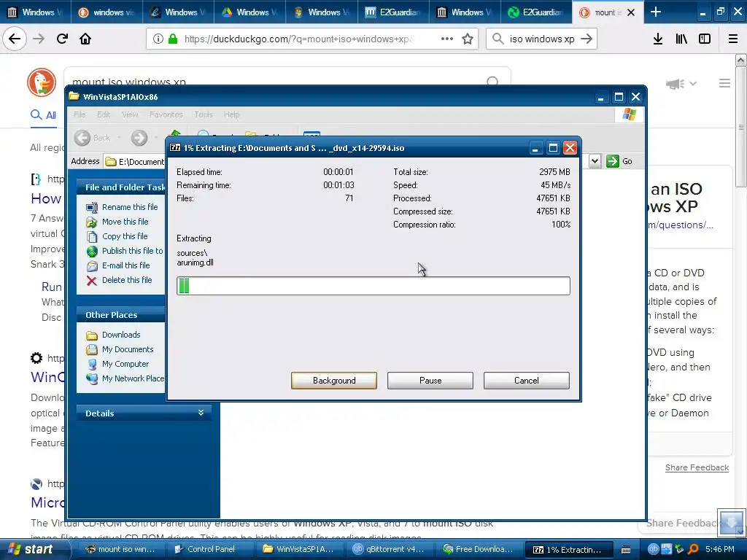This screenshot has width=747, height=560.
Task: Open My Documents in Other Places
Action: click(128, 349)
